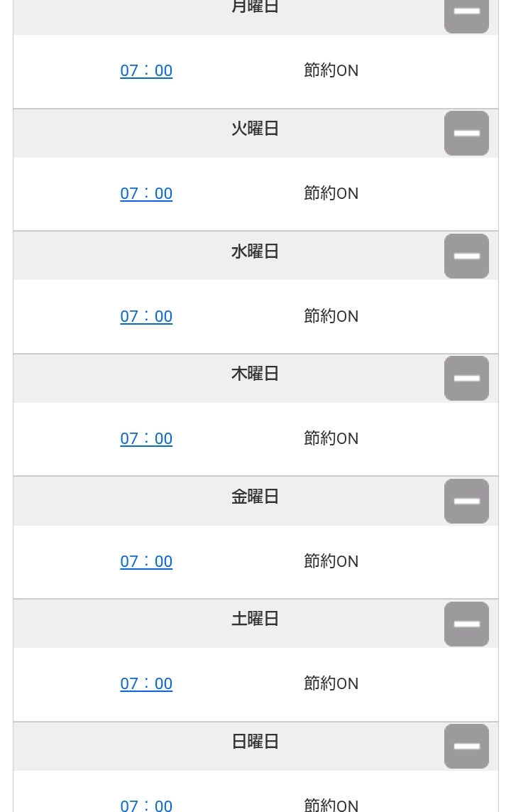The image size is (511, 812).
Task: Hit the minus icon on 金曜日 row
Action: (x=466, y=501)
